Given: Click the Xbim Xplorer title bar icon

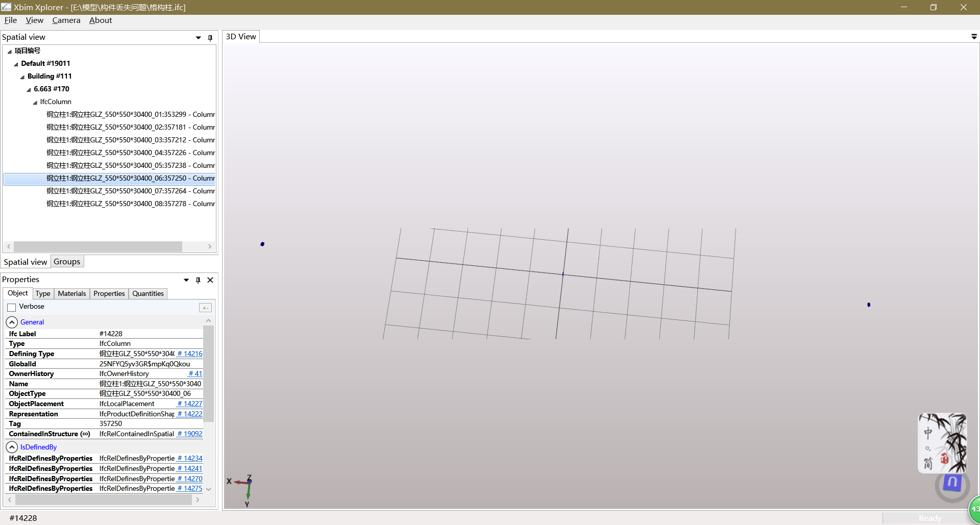Looking at the screenshot, I should (7, 7).
